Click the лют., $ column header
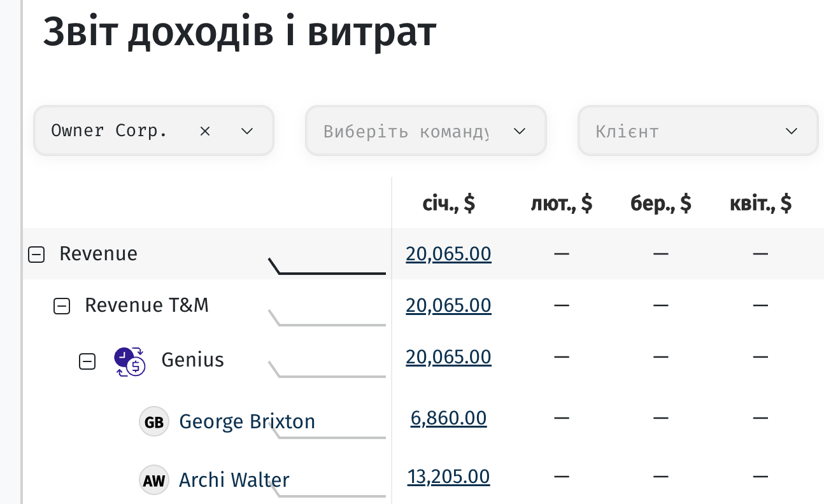The image size is (824, 504). tap(562, 203)
